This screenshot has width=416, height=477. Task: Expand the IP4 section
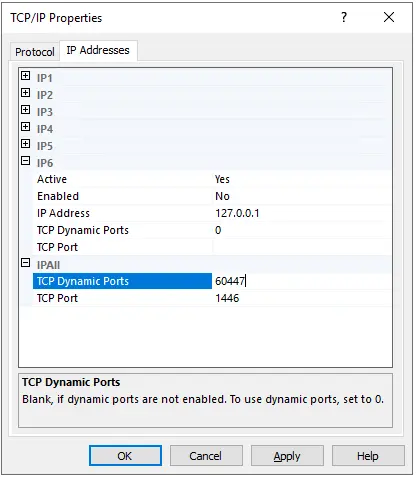click(25, 127)
